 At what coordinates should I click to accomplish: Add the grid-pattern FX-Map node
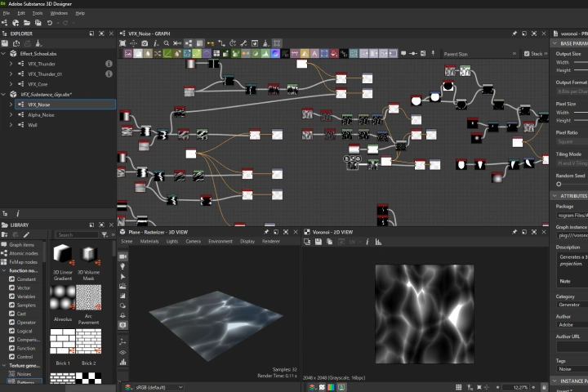pos(216,54)
